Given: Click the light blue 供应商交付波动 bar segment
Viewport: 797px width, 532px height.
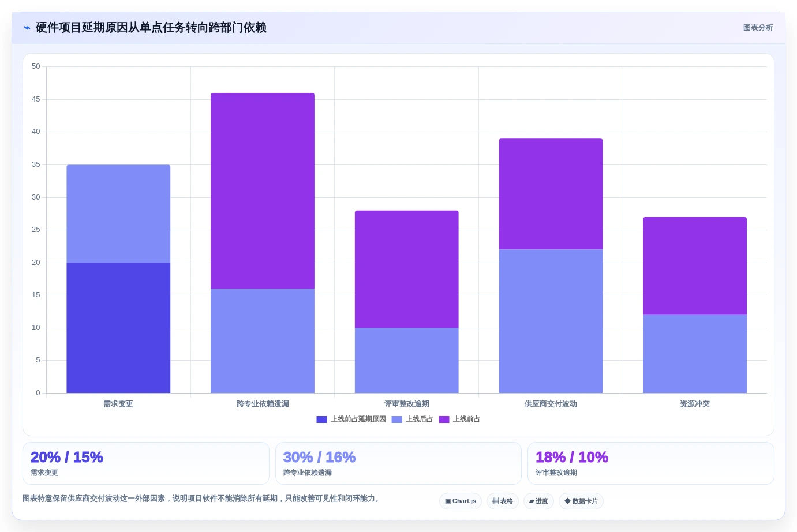Looking at the screenshot, I should 551,321.
